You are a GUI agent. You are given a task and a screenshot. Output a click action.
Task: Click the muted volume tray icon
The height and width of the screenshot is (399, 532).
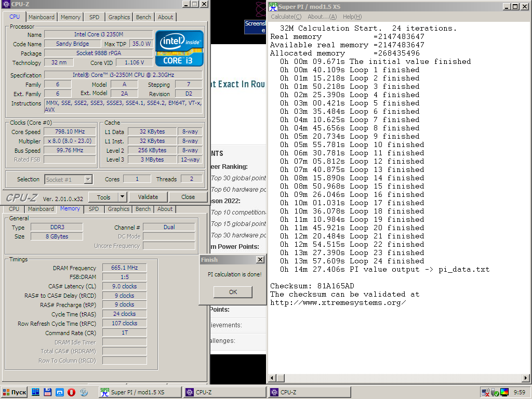(486, 393)
